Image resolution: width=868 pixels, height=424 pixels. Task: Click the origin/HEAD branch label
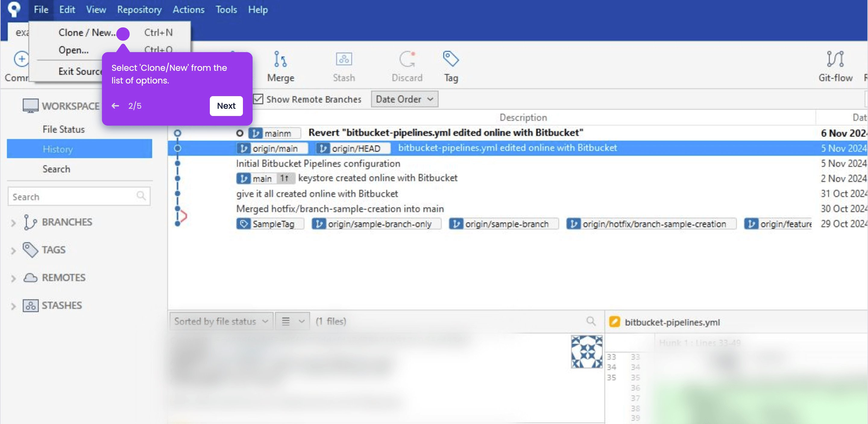(x=353, y=148)
